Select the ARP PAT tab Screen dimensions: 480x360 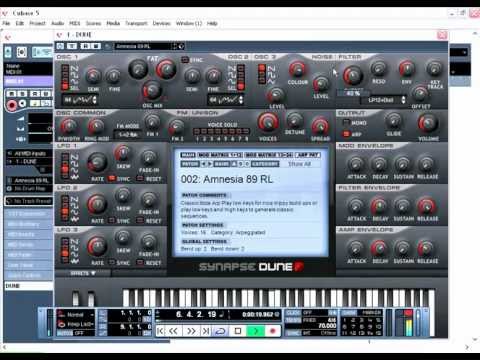(308, 155)
